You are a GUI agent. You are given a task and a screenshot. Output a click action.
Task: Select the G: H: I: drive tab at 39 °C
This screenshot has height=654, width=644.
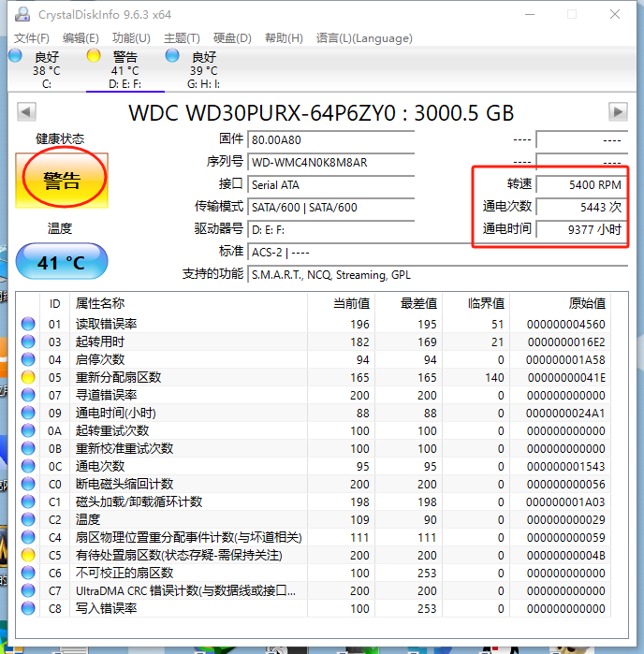(203, 69)
